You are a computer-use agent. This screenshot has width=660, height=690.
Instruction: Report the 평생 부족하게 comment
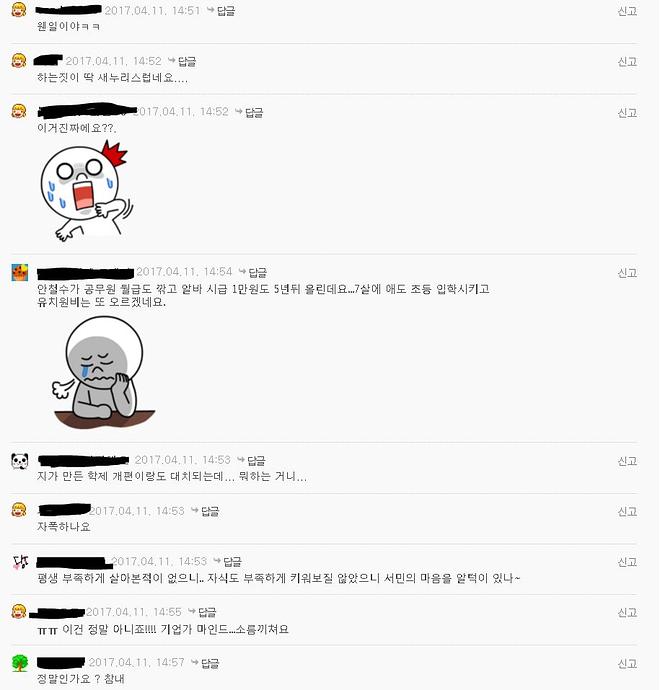[627, 562]
